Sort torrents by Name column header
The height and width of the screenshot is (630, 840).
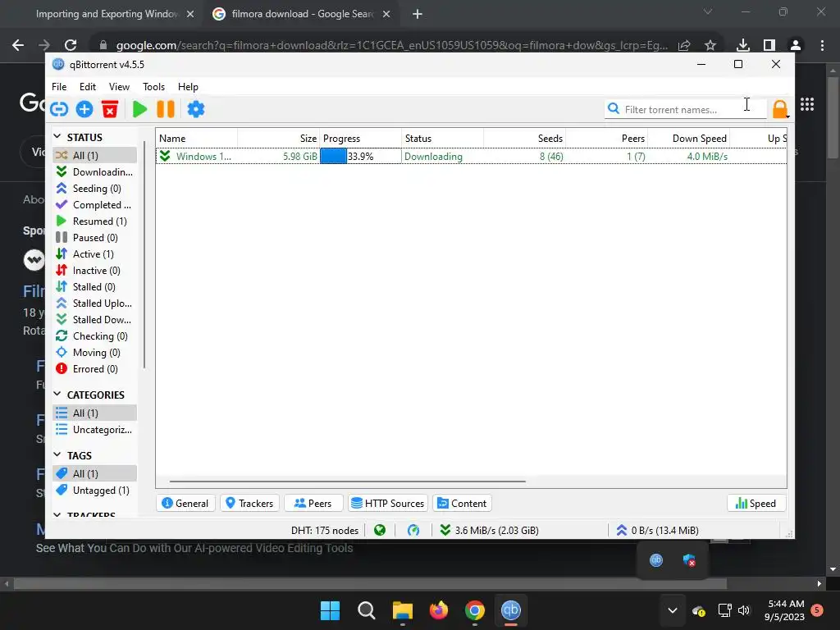pyautogui.click(x=196, y=138)
